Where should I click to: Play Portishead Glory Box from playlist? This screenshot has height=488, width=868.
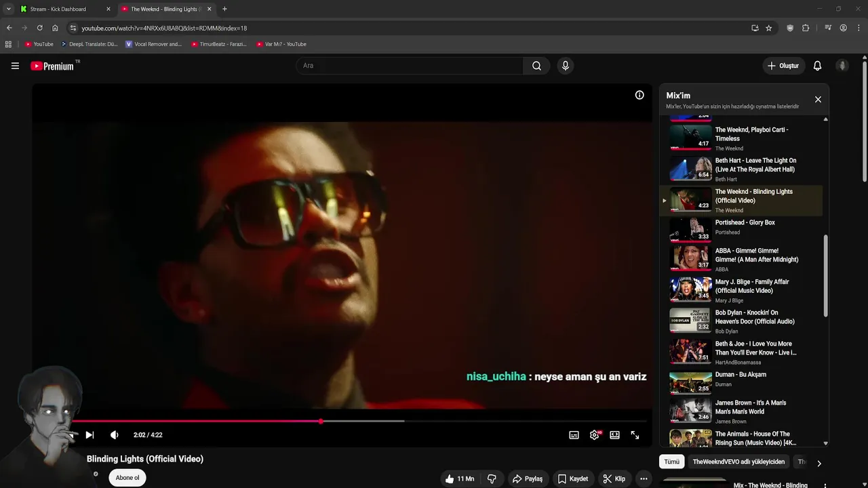click(741, 228)
